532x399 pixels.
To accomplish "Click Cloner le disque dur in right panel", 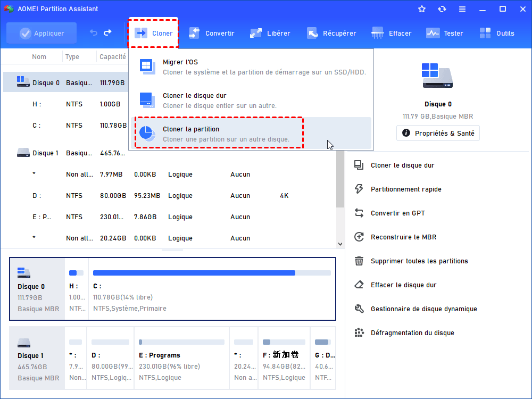I will pyautogui.click(x=402, y=165).
